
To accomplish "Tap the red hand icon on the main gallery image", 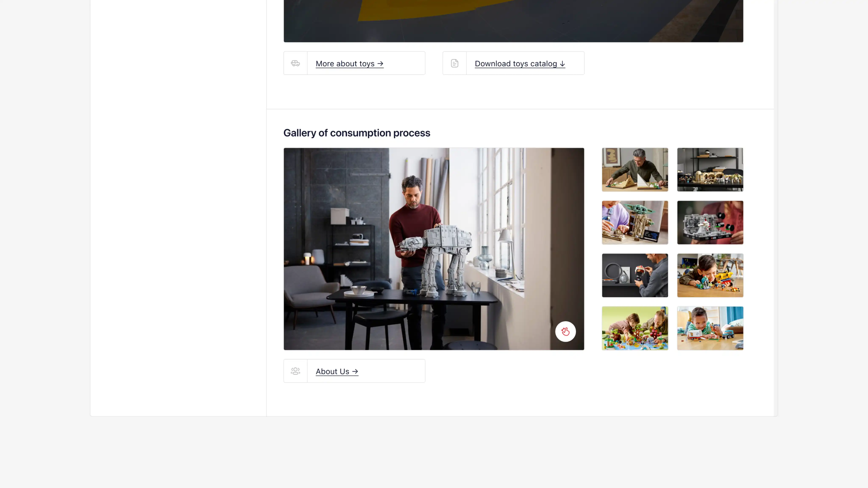I will 565,332.
